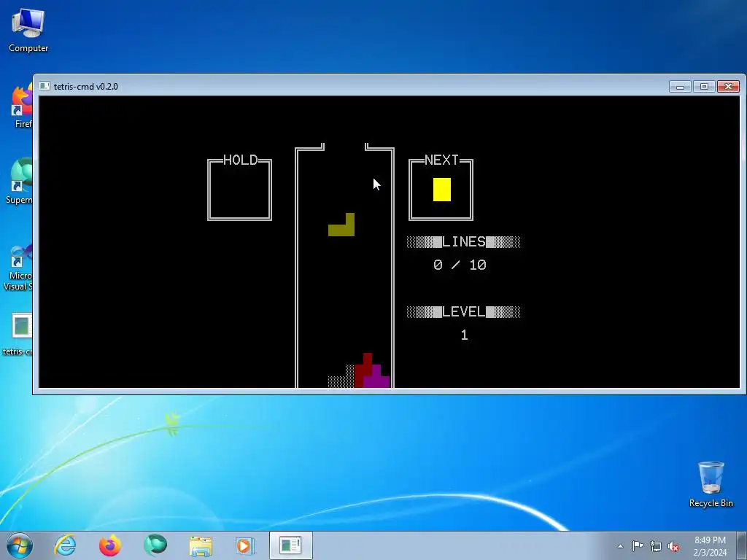
Task: Click the level value 1
Action: 465,335
